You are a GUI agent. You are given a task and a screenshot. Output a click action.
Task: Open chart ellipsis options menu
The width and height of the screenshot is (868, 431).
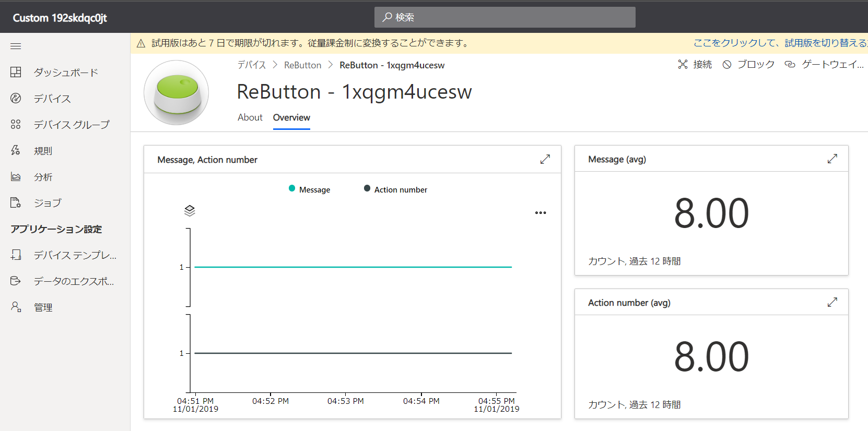point(541,213)
